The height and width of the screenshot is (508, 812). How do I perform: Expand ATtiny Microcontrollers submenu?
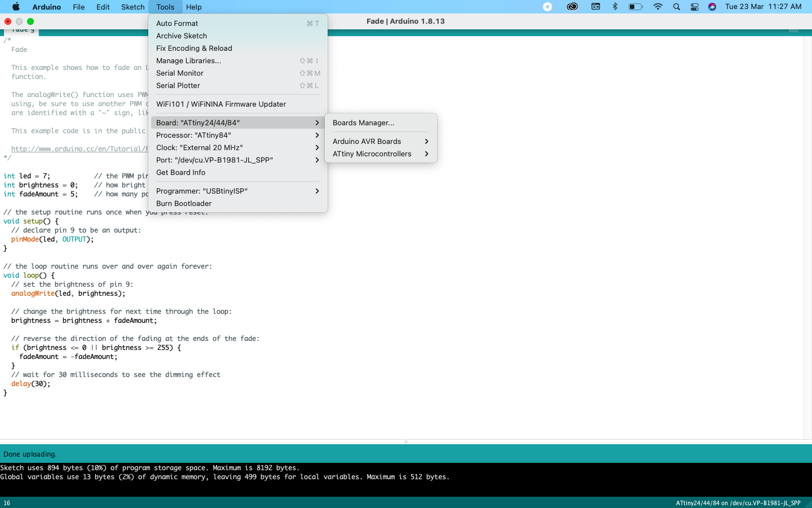(x=381, y=154)
